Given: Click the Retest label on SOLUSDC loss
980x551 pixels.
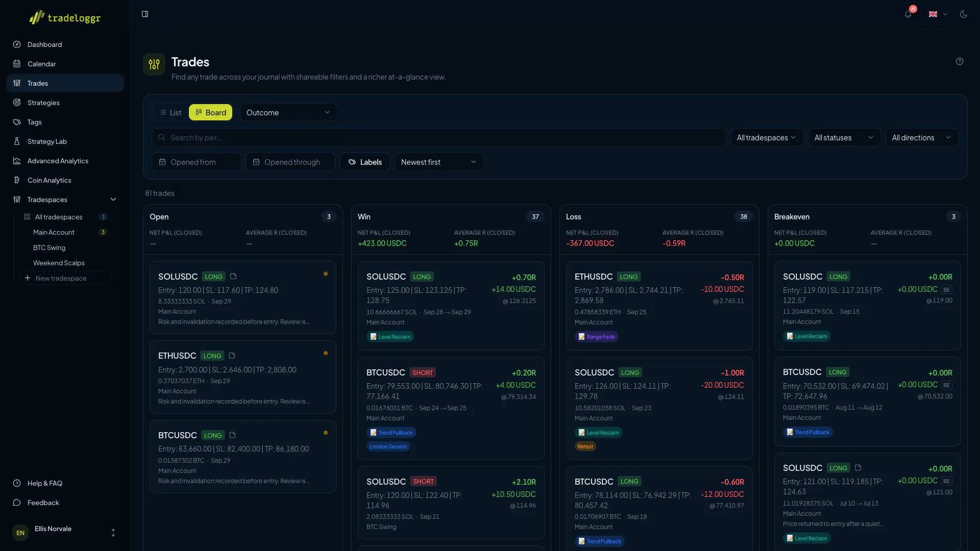Looking at the screenshot, I should pyautogui.click(x=585, y=446).
